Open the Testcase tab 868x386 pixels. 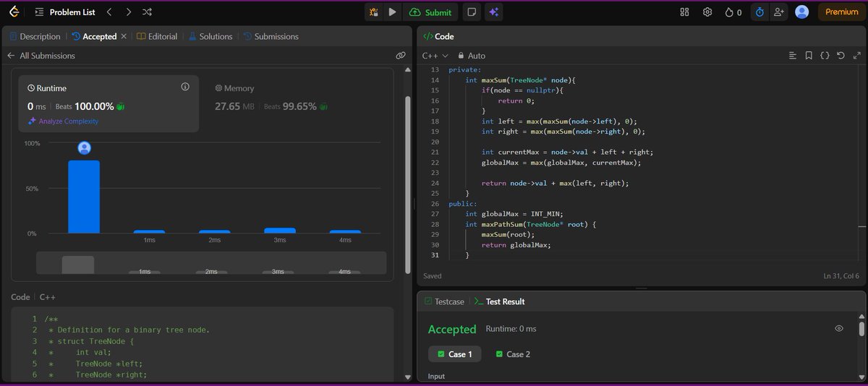coord(444,301)
